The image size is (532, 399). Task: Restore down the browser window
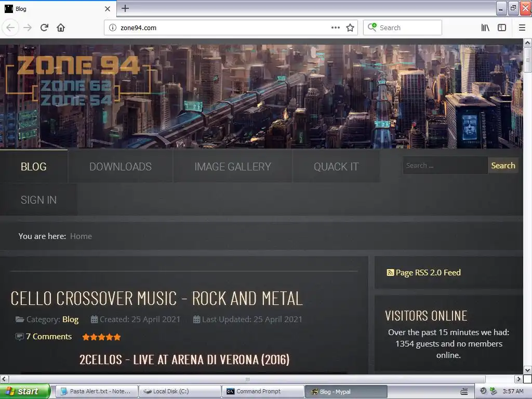(x=513, y=8)
